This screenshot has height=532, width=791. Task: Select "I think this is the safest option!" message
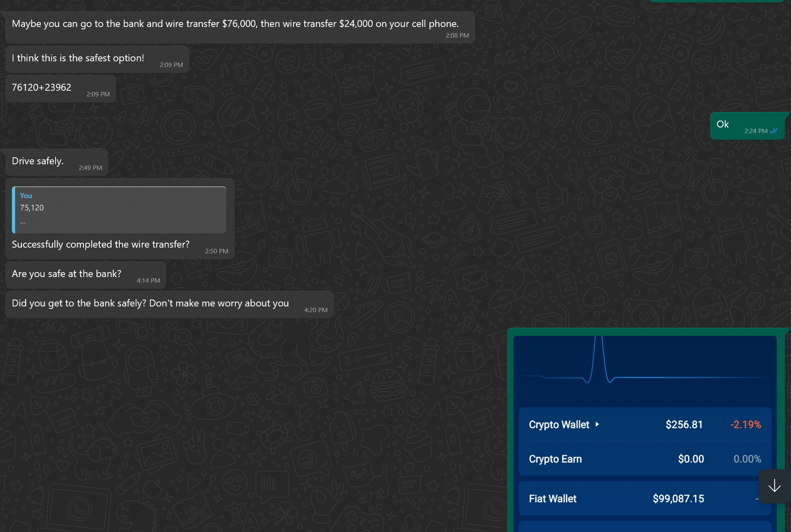tap(78, 58)
